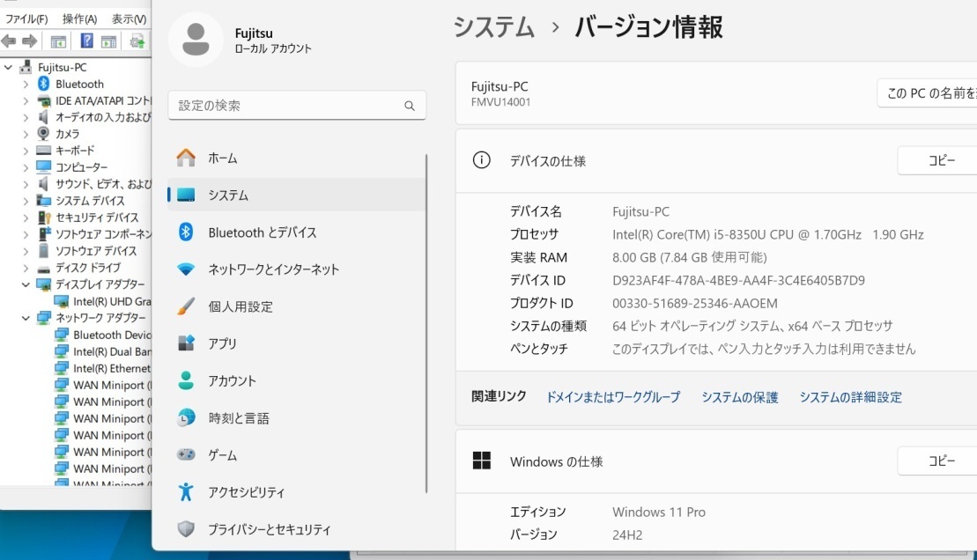This screenshot has height=560, width=977.
Task: Open システムの保護 link
Action: pyautogui.click(x=740, y=397)
